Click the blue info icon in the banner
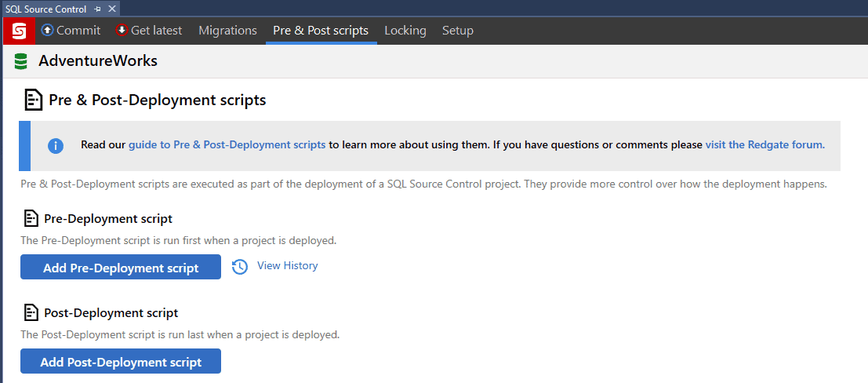868x383 pixels. (56, 145)
